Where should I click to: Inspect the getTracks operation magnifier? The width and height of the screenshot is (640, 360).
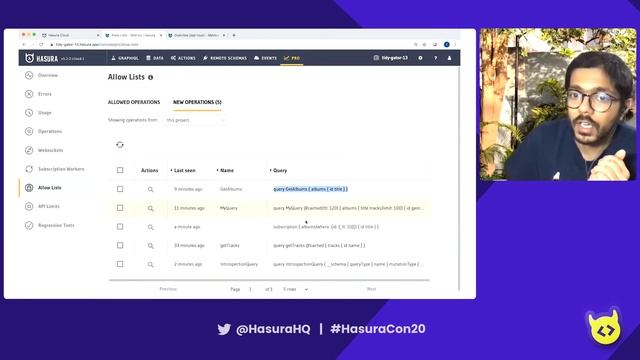click(x=151, y=246)
